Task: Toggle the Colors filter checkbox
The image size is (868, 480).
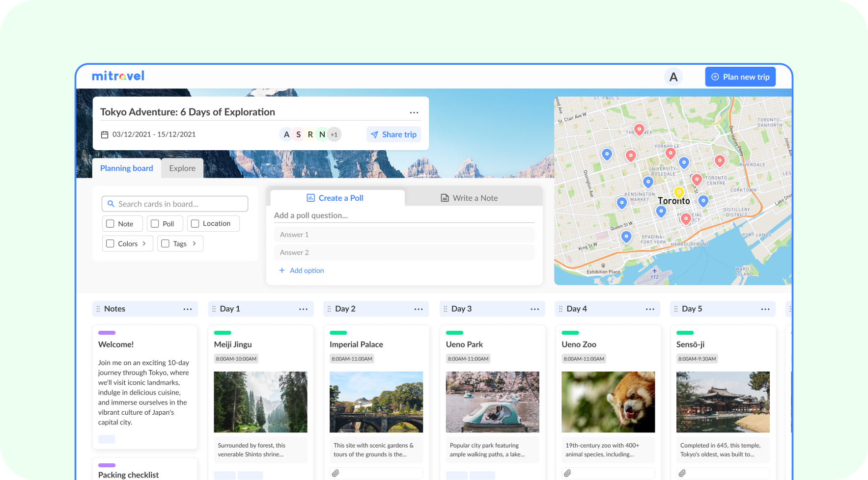Action: (x=110, y=243)
